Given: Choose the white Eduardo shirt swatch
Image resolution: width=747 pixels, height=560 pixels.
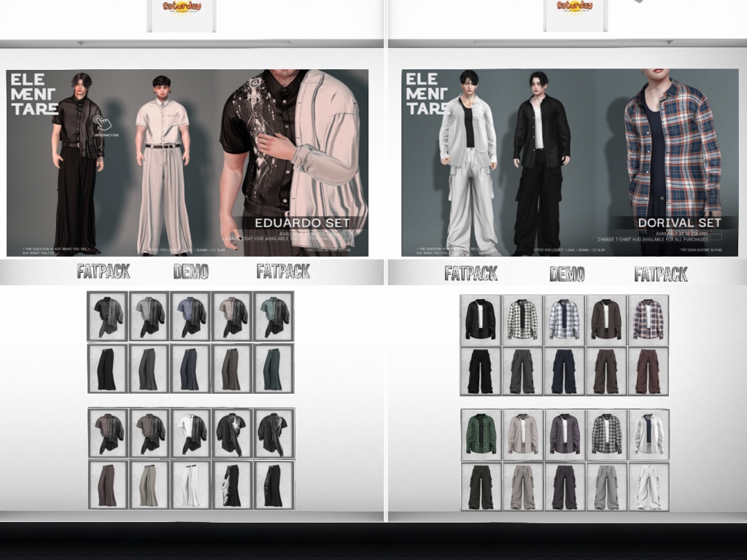Looking at the screenshot, I should coord(191,433).
